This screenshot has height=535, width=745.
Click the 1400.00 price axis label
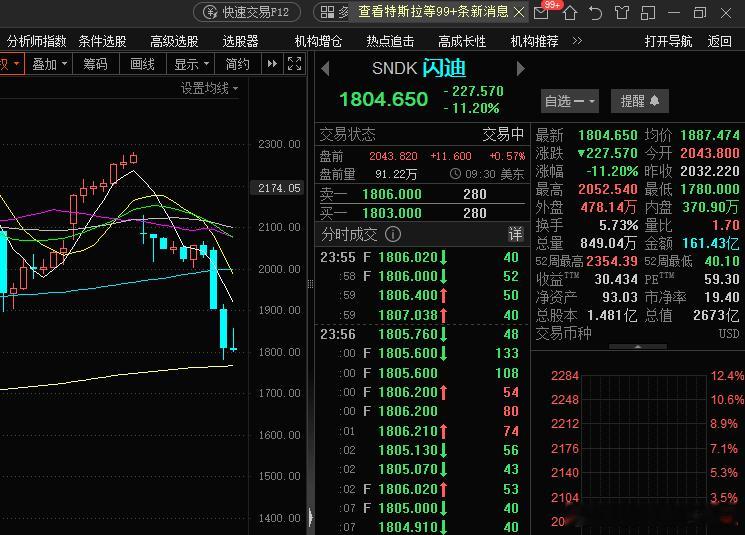click(x=279, y=518)
